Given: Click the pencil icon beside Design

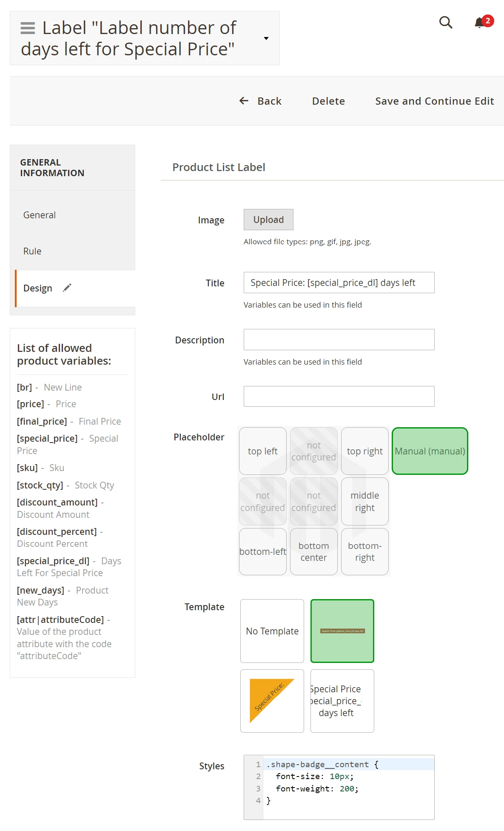Looking at the screenshot, I should (67, 288).
